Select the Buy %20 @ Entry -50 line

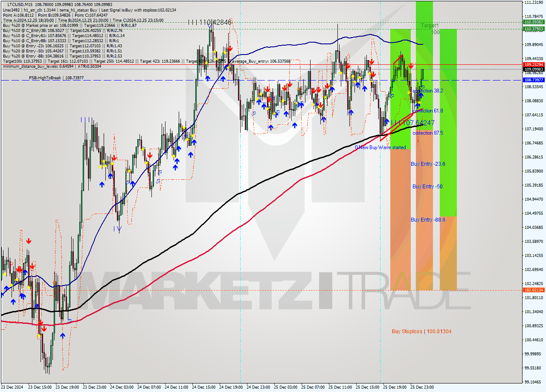tap(62, 51)
